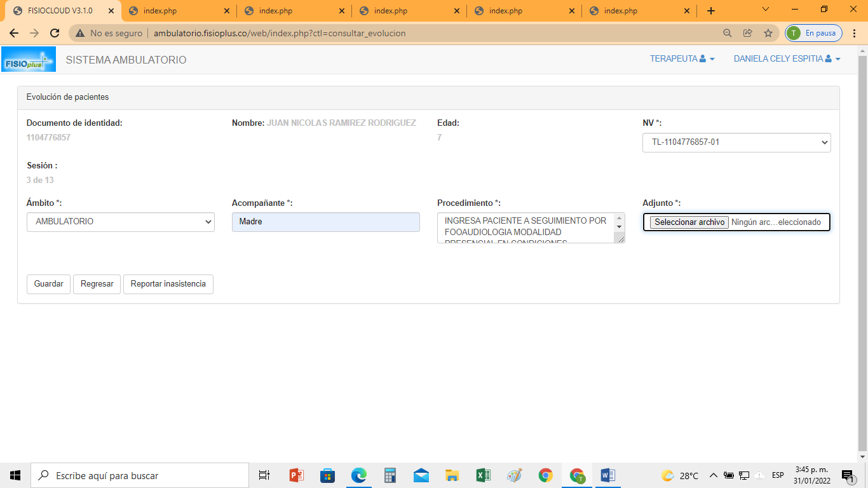Reload the page with browser refresh icon
This screenshot has height=488, width=868.
(x=55, y=33)
